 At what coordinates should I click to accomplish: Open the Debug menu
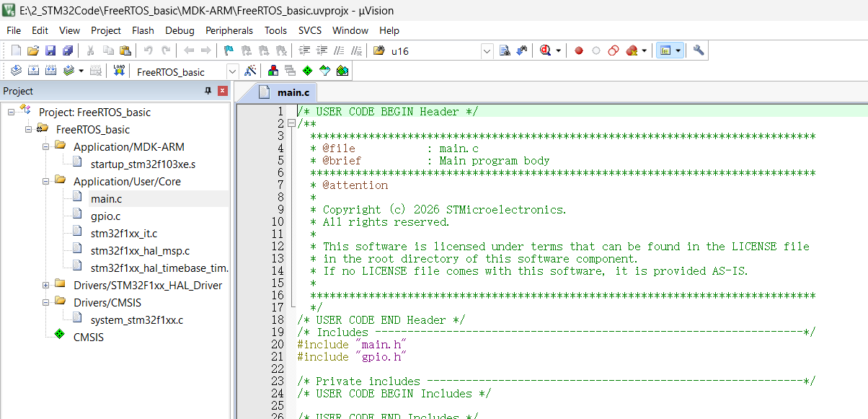[180, 30]
